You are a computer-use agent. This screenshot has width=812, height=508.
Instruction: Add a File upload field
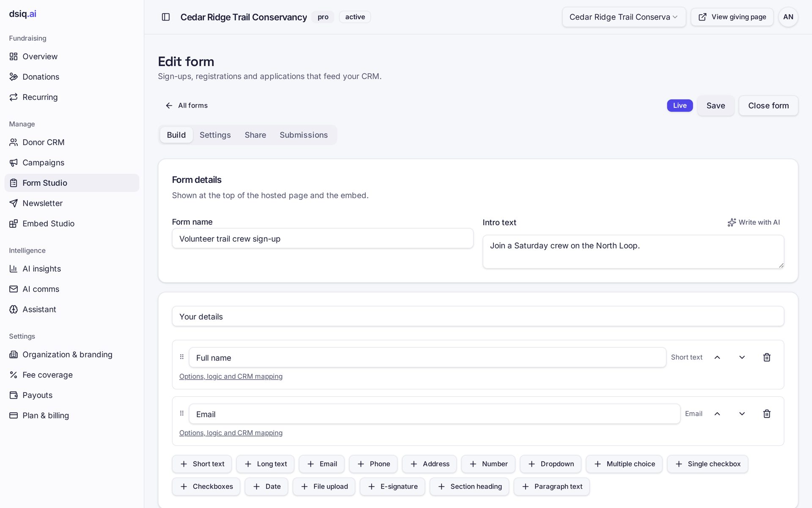(x=324, y=487)
